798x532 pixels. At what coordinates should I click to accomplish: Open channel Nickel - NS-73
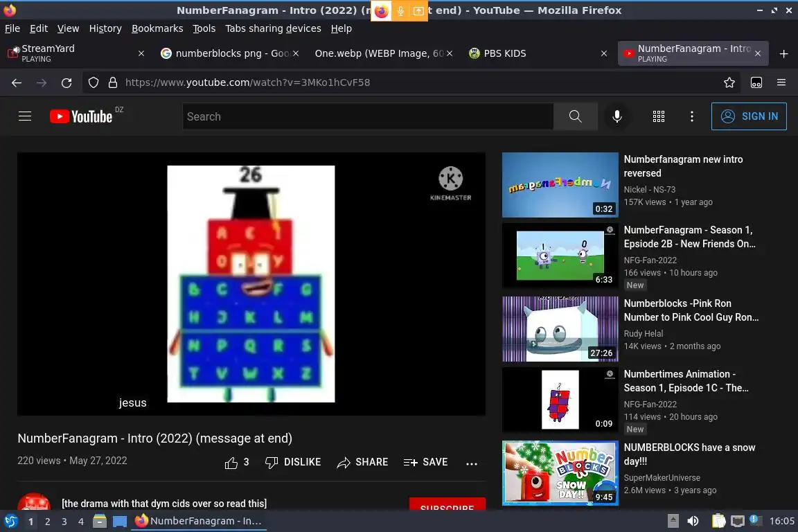[x=649, y=189]
